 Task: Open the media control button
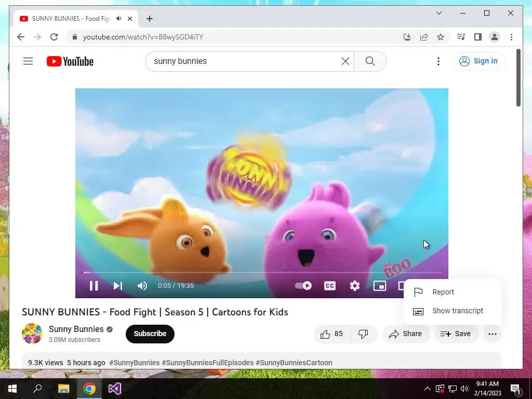pos(461,37)
